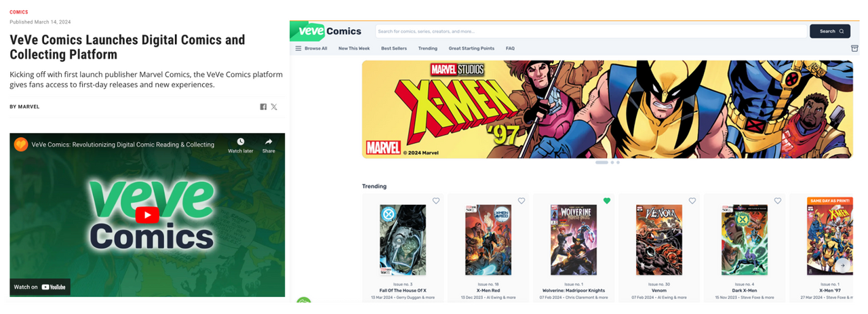Toggle heart on the Dark X-Men comic

coord(778,201)
